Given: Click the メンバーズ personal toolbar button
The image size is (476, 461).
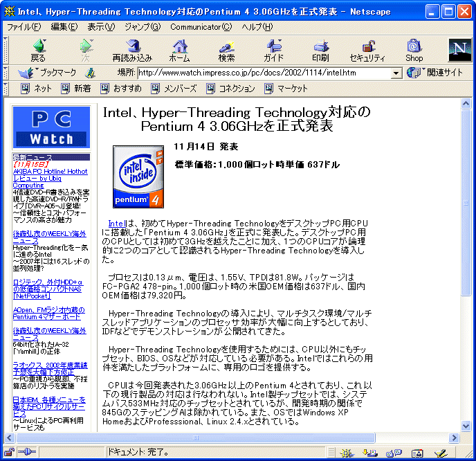Looking at the screenshot, I should 174,89.
